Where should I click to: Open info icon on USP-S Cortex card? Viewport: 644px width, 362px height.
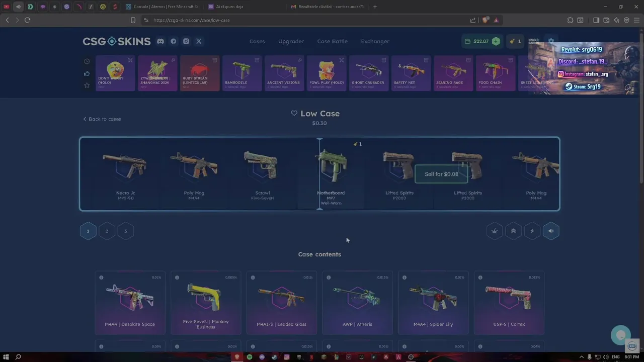point(480,278)
